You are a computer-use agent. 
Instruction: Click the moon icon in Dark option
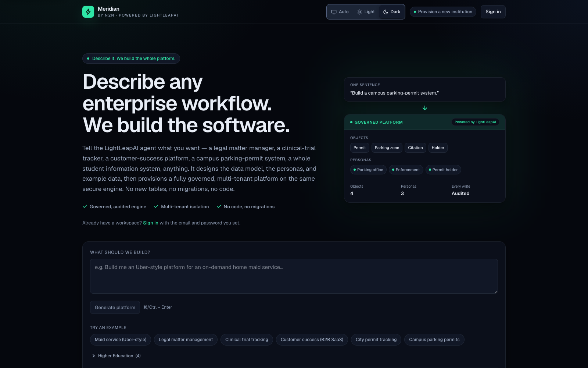coord(386,12)
